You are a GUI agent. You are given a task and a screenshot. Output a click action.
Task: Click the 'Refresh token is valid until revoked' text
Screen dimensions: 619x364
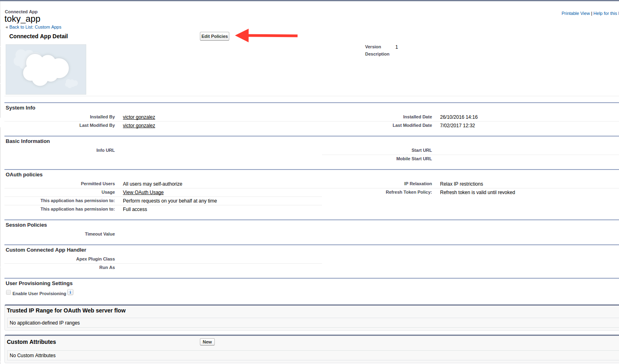click(477, 192)
